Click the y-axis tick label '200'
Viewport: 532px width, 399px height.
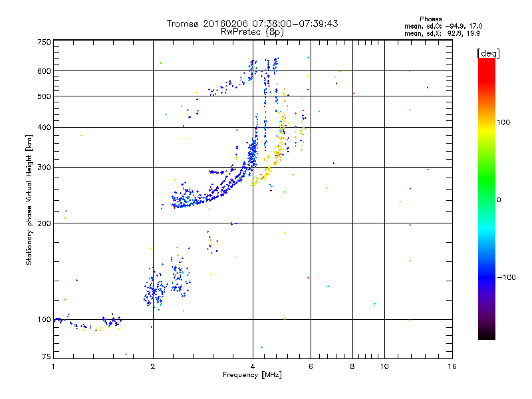click(44, 223)
